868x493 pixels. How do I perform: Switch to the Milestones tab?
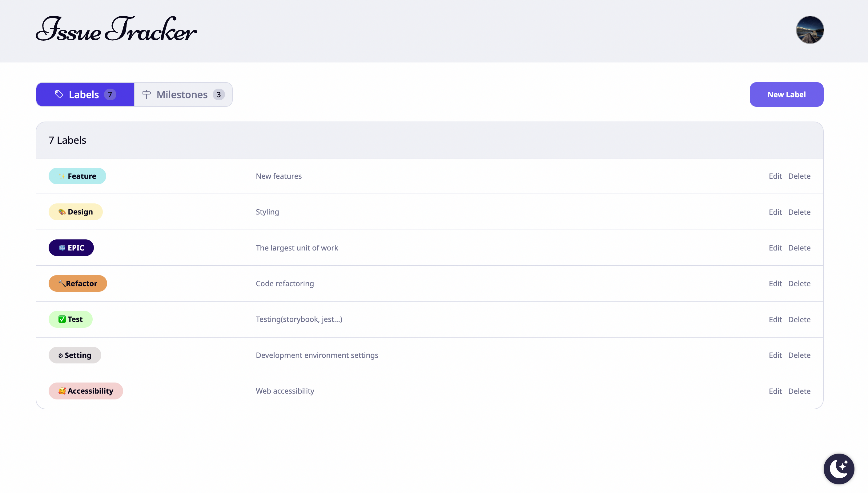click(183, 94)
